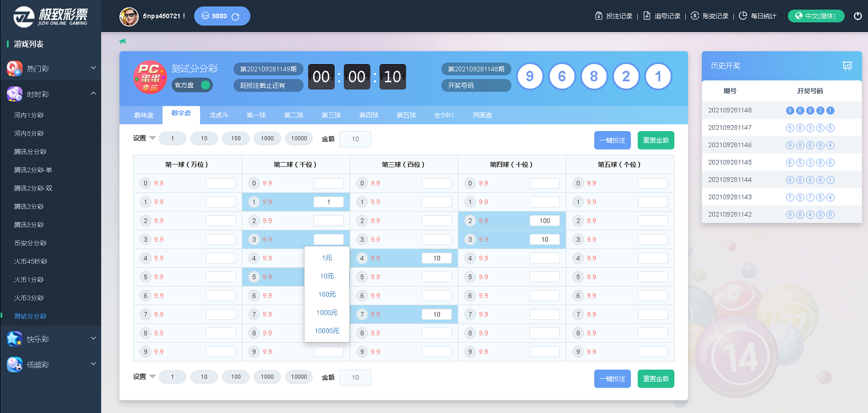Open the top 设置 dropdown arrow
Viewport: 868px width, 413px height.
tap(152, 138)
